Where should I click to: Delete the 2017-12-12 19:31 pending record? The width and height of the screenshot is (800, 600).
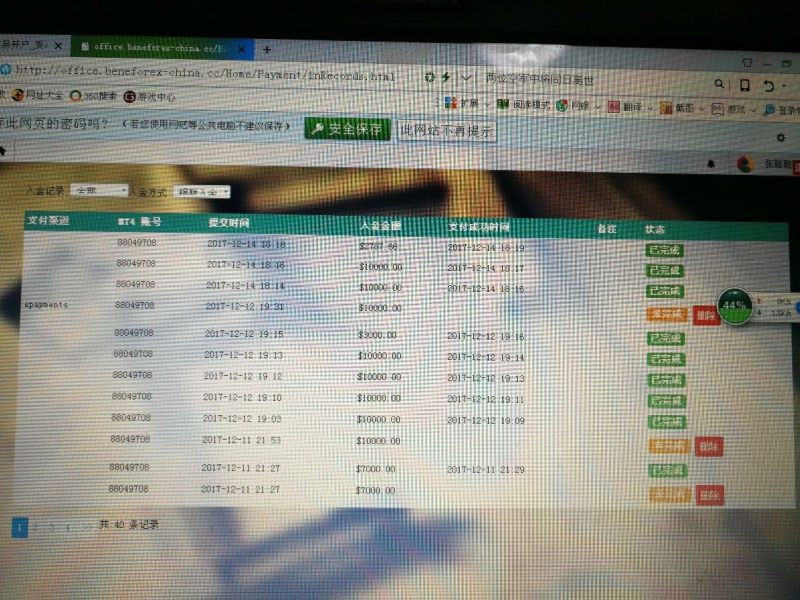705,315
